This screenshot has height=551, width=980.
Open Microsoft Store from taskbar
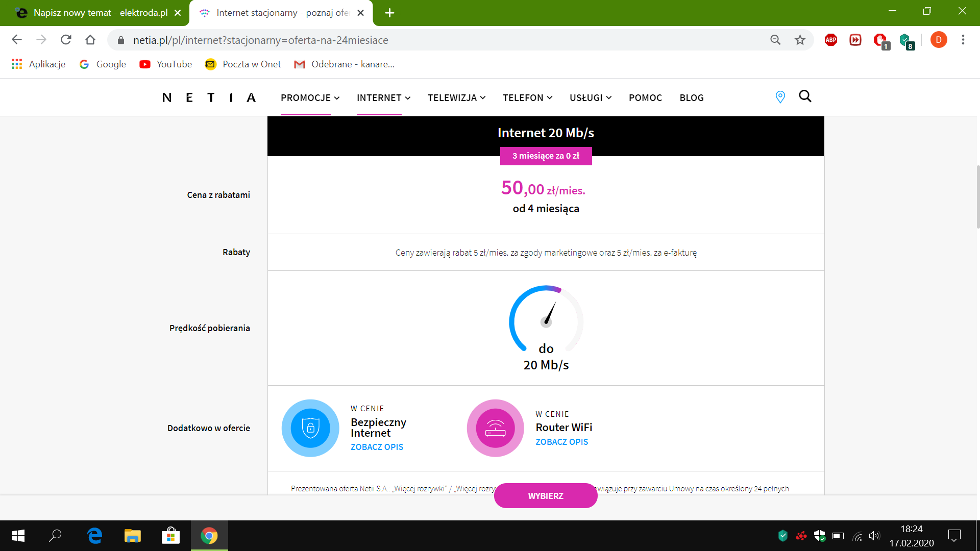pyautogui.click(x=170, y=536)
